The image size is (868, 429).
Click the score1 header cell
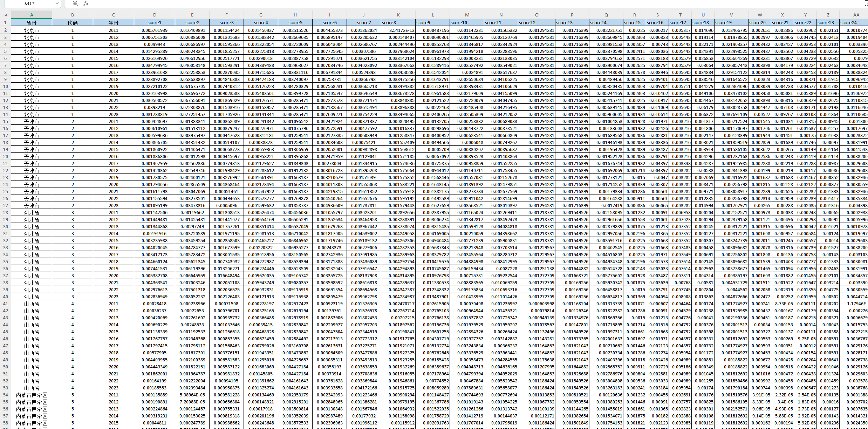click(155, 22)
